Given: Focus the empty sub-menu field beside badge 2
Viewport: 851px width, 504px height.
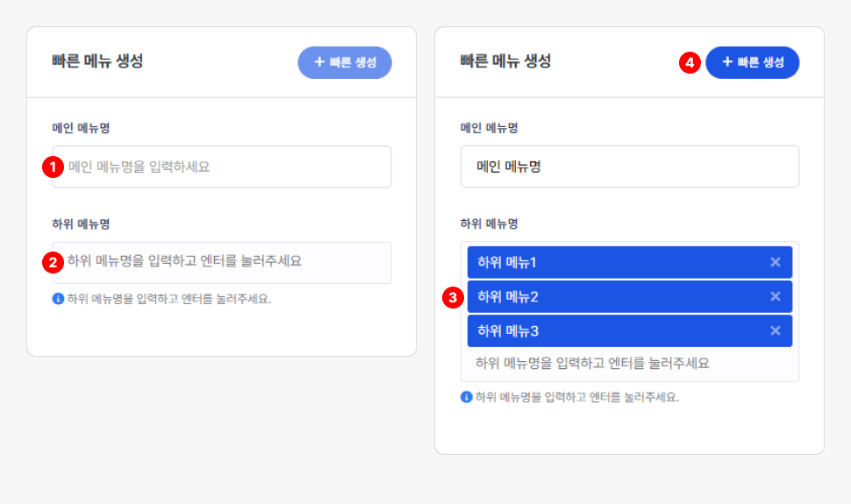Looking at the screenshot, I should tap(228, 261).
